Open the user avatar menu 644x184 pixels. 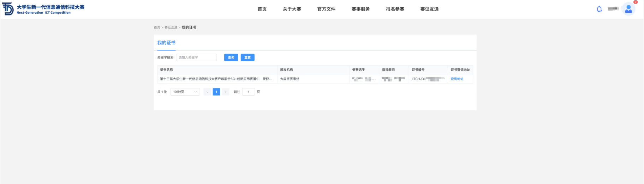pyautogui.click(x=628, y=9)
